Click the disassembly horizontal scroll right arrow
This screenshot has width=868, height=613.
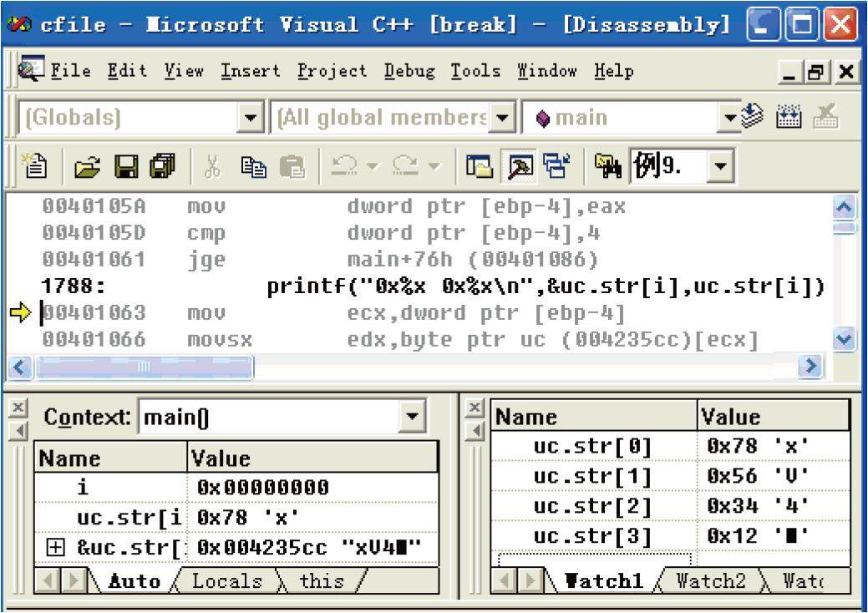point(811,366)
